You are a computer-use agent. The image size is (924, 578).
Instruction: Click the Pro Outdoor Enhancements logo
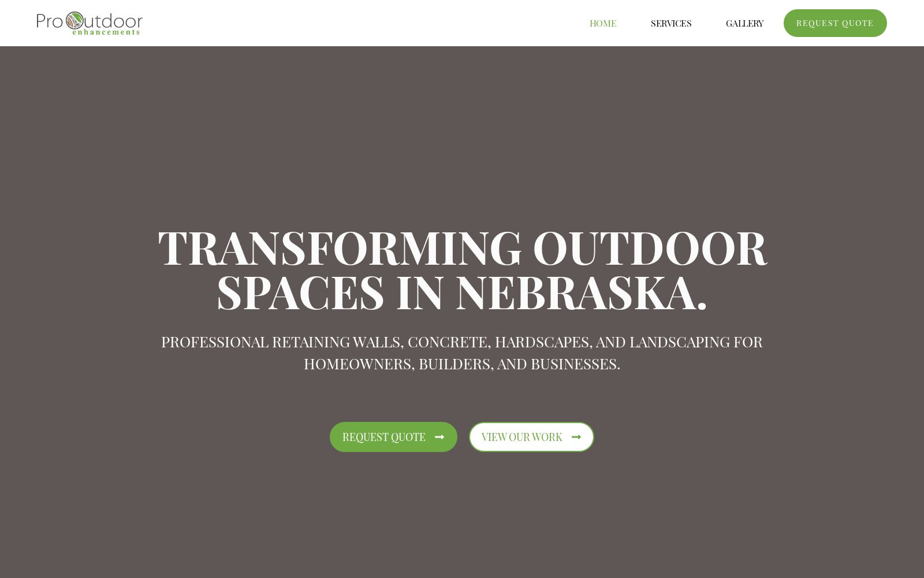90,23
